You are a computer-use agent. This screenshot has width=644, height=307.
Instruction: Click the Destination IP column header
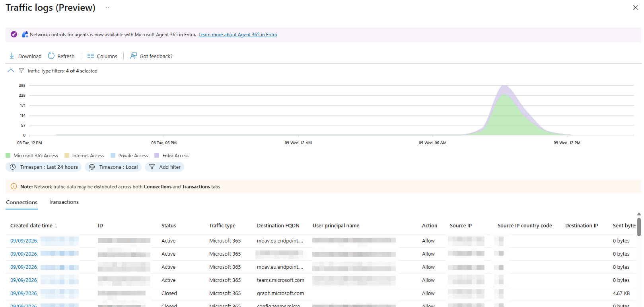[x=582, y=225]
